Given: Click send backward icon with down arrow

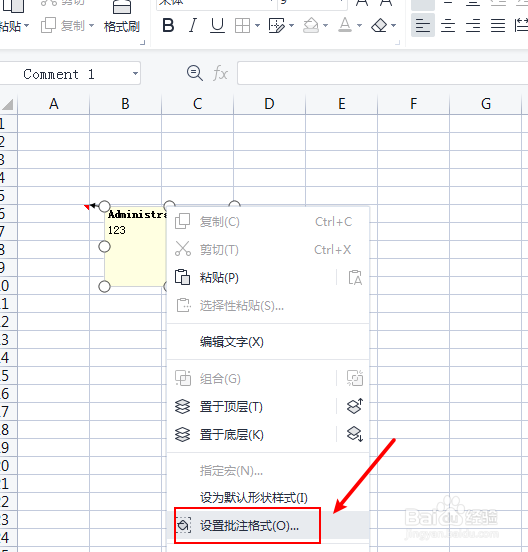Looking at the screenshot, I should [355, 434].
